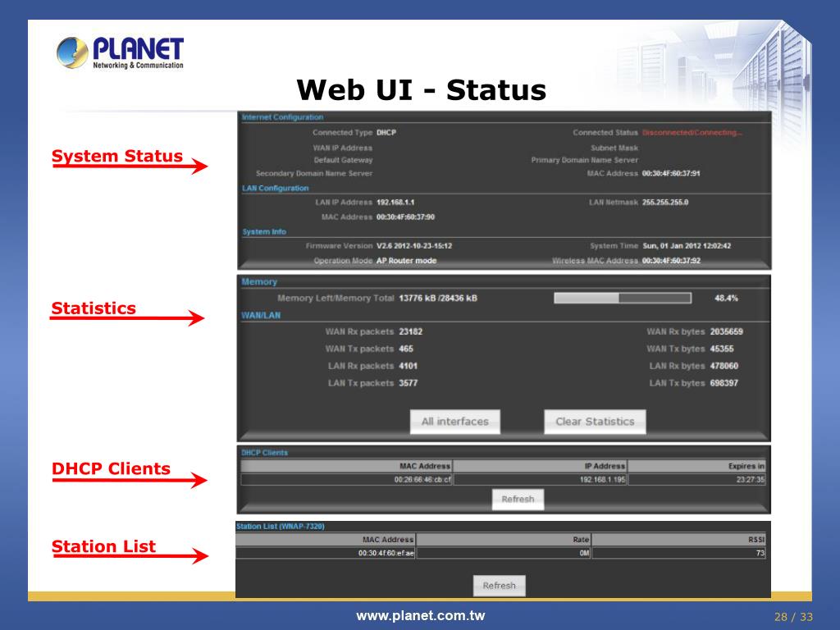This screenshot has width=840, height=630.
Task: Click the memory usage progress bar
Action: coord(623,298)
